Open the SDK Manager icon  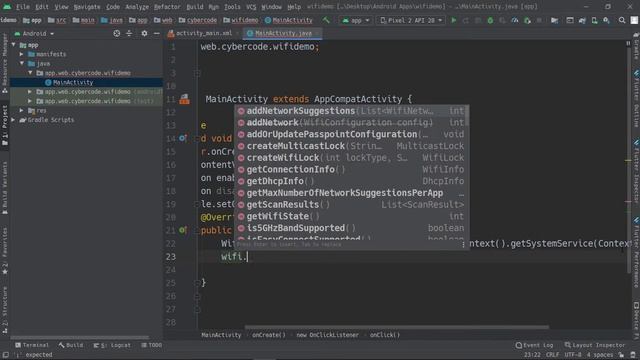tap(607, 20)
